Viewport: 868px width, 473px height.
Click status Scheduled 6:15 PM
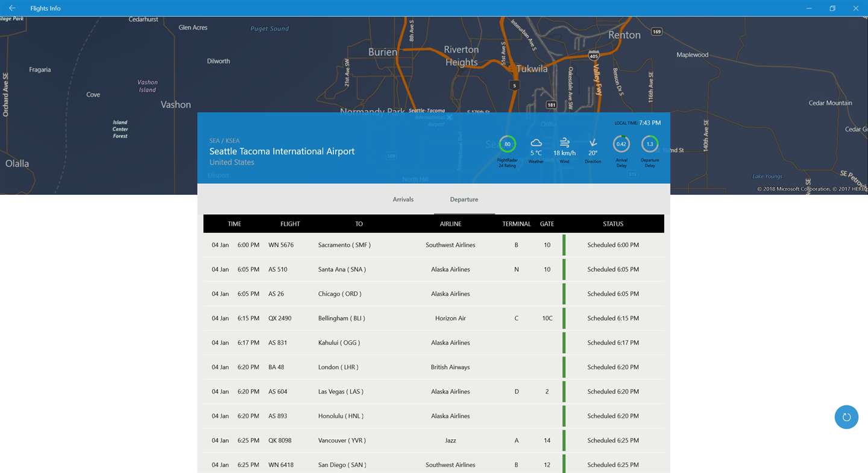(x=613, y=319)
